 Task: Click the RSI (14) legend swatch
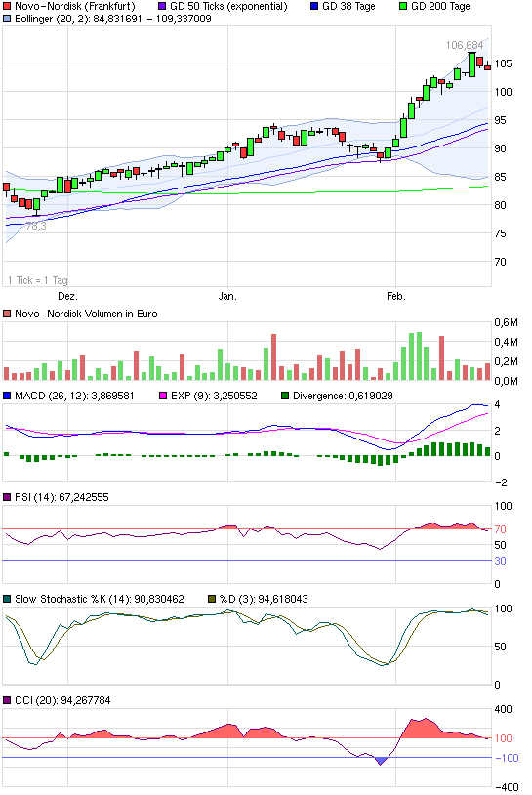[7, 497]
